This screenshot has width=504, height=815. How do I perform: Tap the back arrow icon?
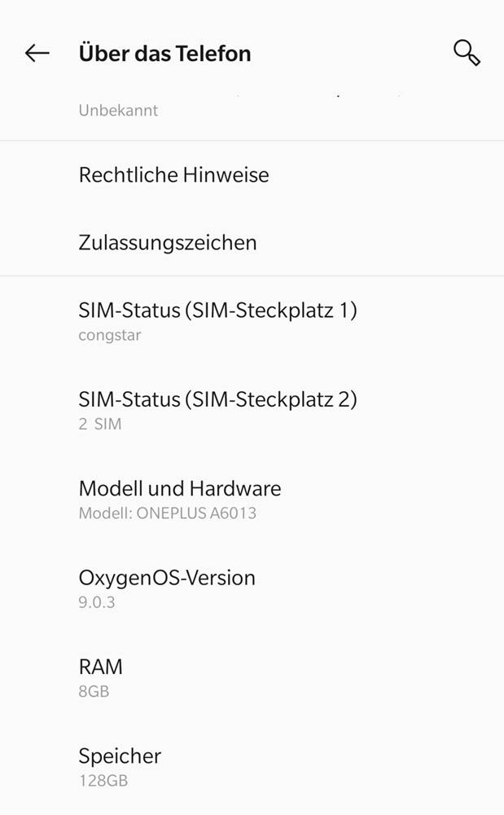(x=37, y=54)
